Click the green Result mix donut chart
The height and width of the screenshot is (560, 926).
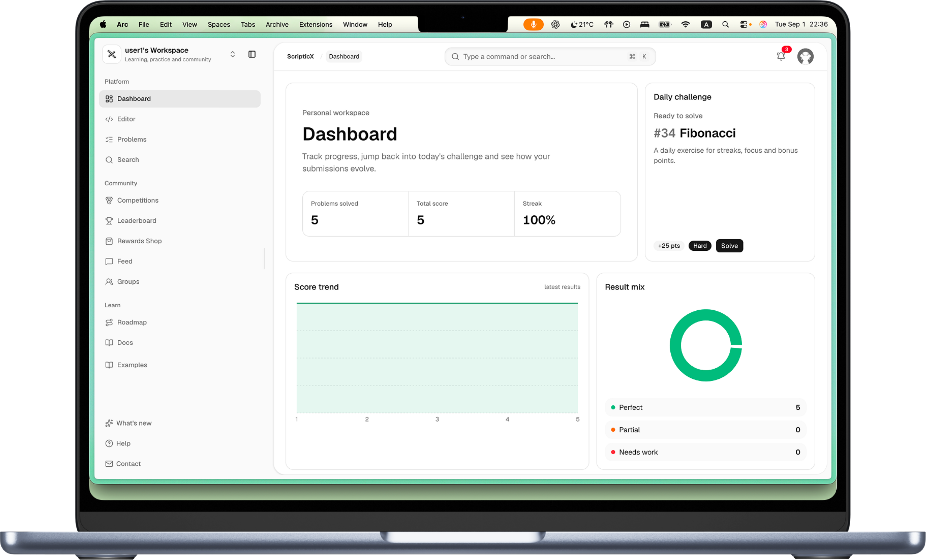click(x=706, y=345)
